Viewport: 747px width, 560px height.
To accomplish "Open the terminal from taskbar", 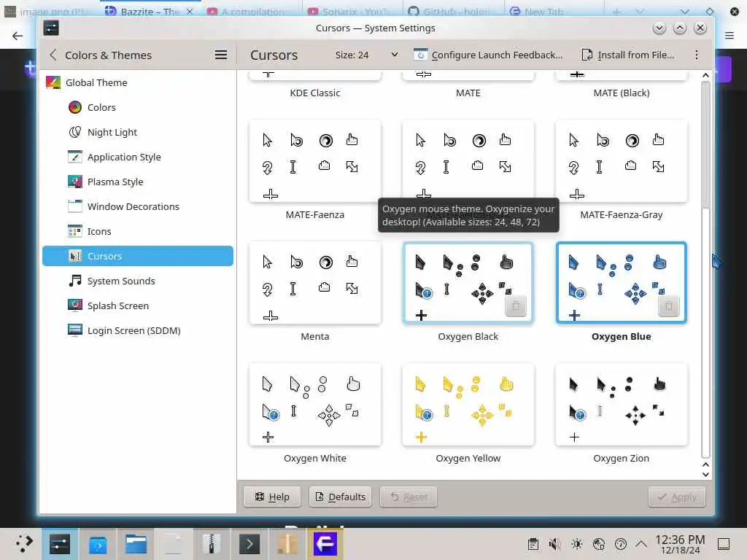I will coord(249,543).
